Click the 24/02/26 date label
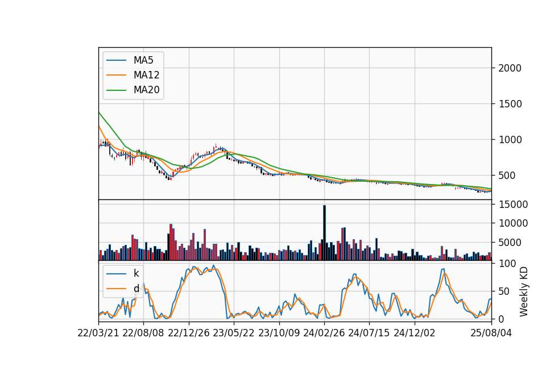This screenshot has width=546, height=392. click(x=324, y=333)
